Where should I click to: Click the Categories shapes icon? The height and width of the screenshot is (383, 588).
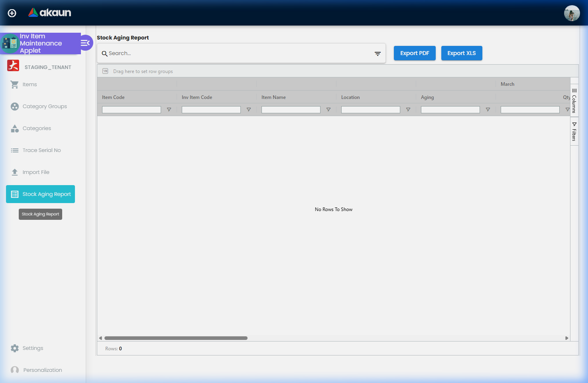pos(15,128)
